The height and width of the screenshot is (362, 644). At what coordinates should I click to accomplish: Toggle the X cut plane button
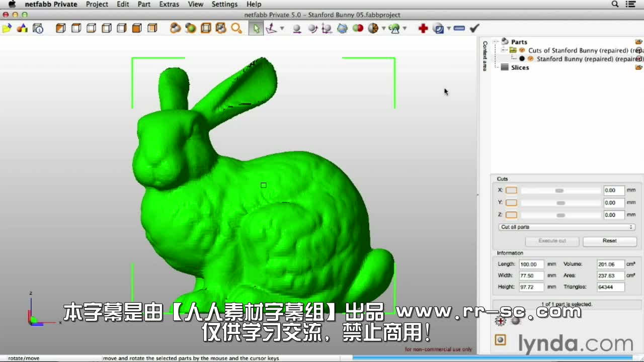511,190
